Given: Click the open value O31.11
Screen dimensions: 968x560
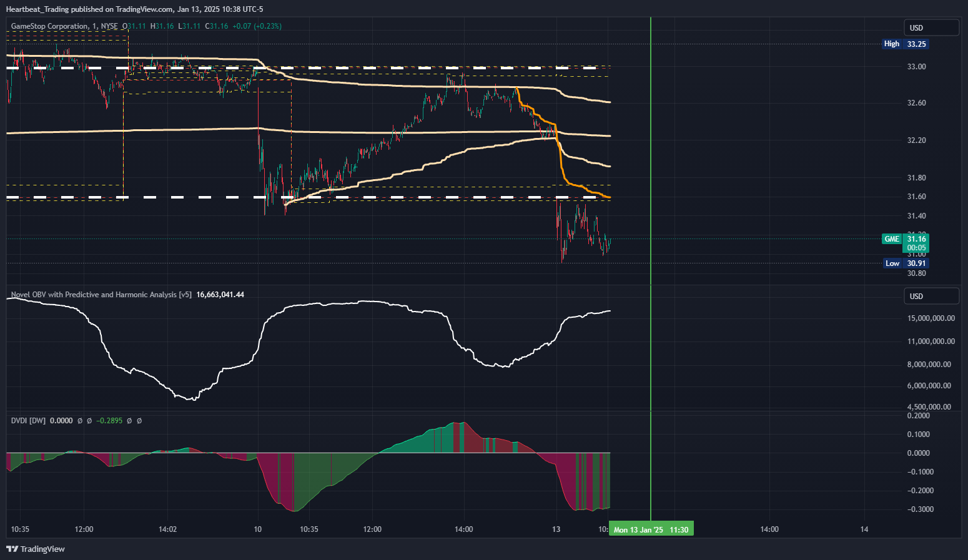Looking at the screenshot, I should click(x=134, y=26).
